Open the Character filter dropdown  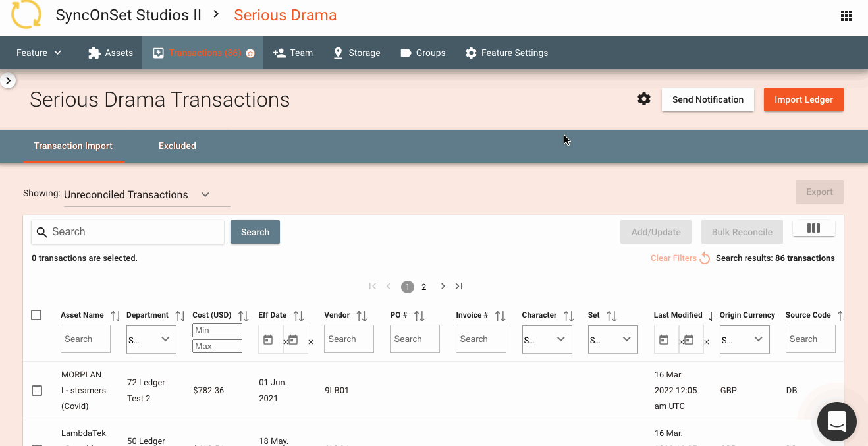click(547, 339)
